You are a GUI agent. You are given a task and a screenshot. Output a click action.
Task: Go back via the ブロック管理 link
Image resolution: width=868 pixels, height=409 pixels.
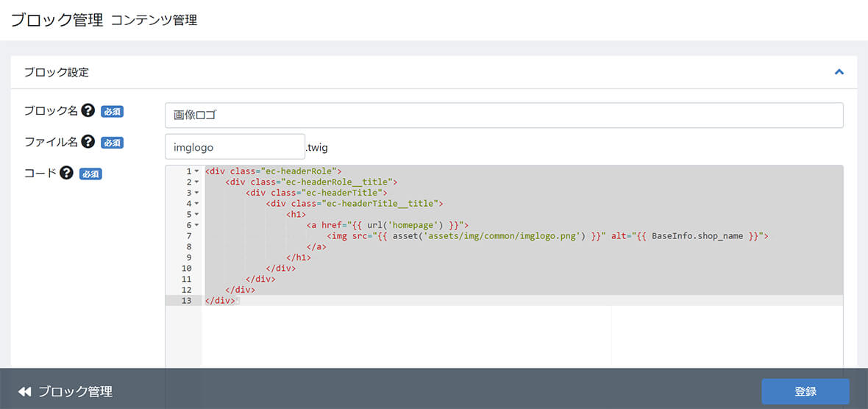point(75,391)
